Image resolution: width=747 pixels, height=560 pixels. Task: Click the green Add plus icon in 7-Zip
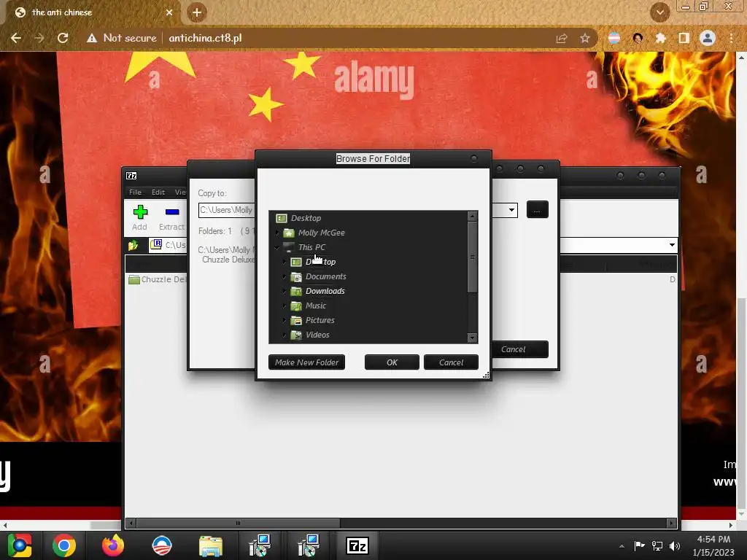[x=140, y=212]
